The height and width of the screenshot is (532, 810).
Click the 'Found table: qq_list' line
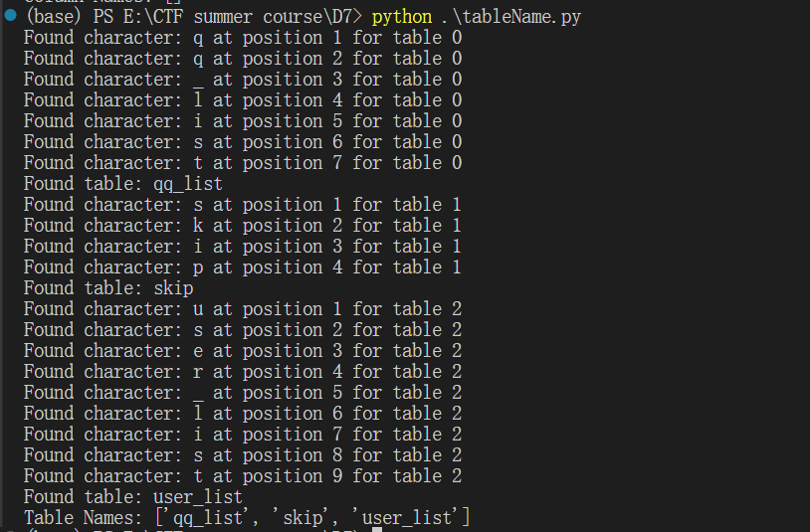pyautogui.click(x=123, y=184)
